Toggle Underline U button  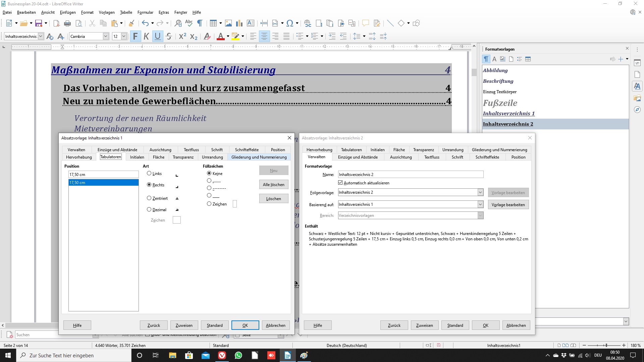[x=158, y=36]
